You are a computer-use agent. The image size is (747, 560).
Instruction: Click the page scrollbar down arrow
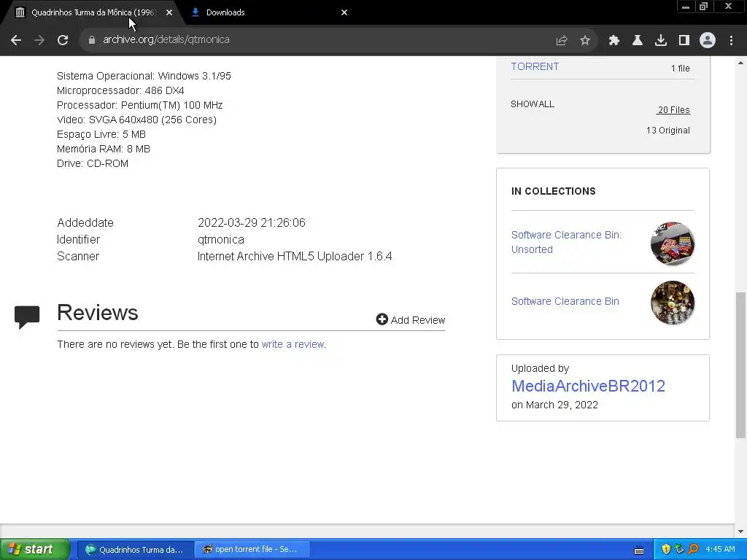point(740,531)
